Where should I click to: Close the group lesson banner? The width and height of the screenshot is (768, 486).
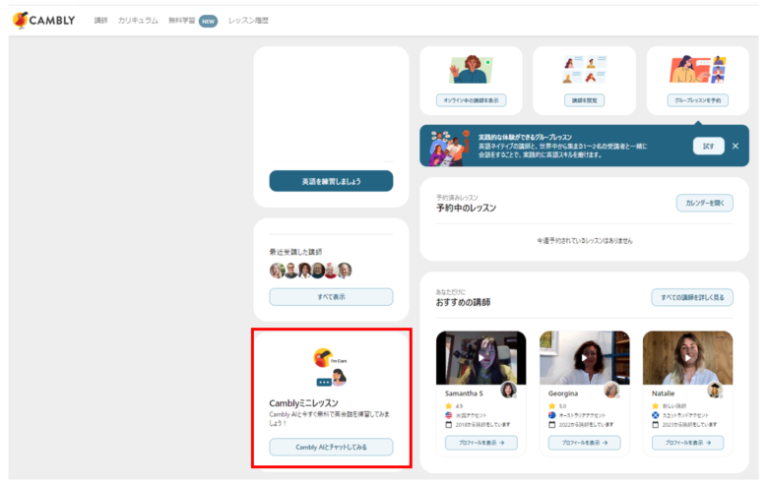click(735, 145)
